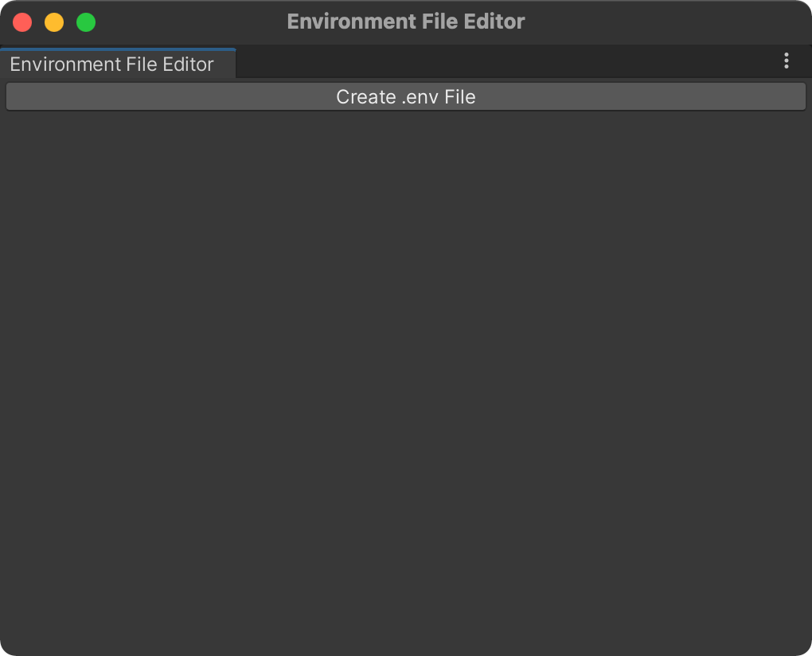Click the green traffic-light icon
The height and width of the screenshot is (656, 812).
click(x=86, y=22)
